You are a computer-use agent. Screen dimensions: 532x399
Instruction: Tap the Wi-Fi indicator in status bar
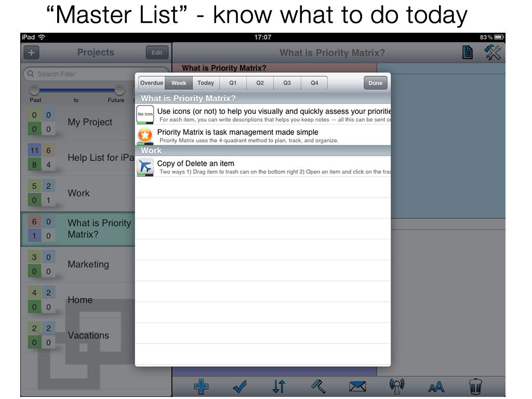pos(42,37)
